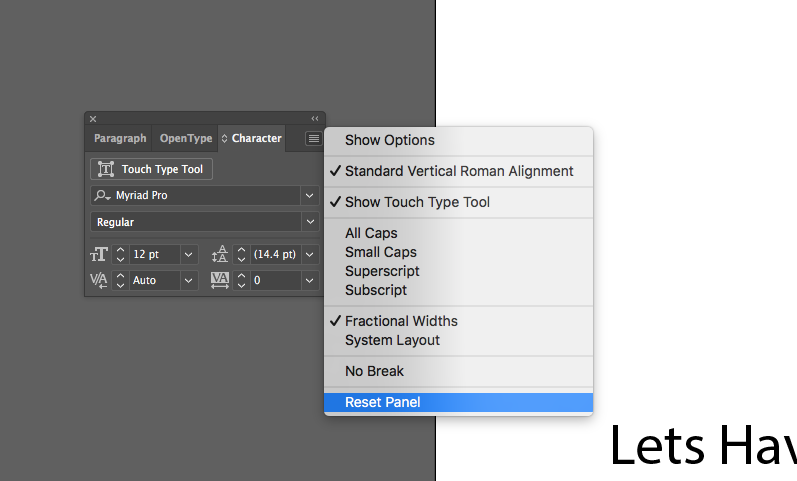797x481 pixels.
Task: Expand the 12 pt font size dropdown
Action: point(189,254)
